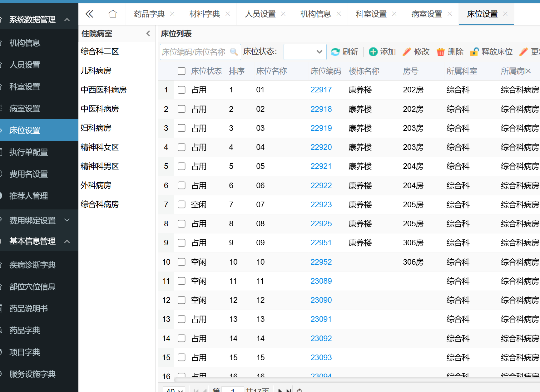Collapse the 住院病室 panel

point(148,33)
